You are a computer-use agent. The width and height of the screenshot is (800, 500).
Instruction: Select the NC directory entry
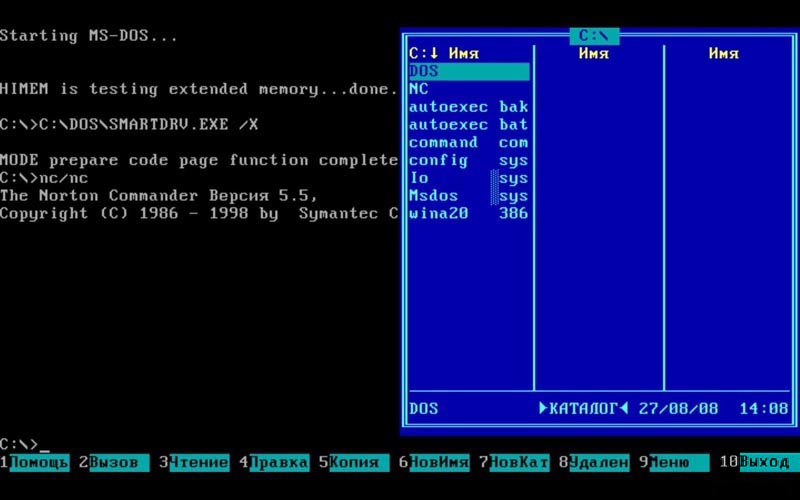click(x=469, y=89)
